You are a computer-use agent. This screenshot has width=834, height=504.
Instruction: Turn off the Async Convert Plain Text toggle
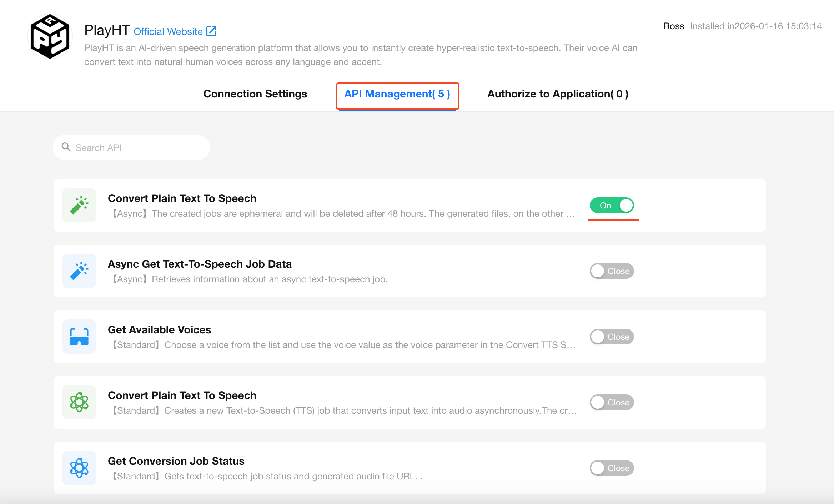pos(612,205)
